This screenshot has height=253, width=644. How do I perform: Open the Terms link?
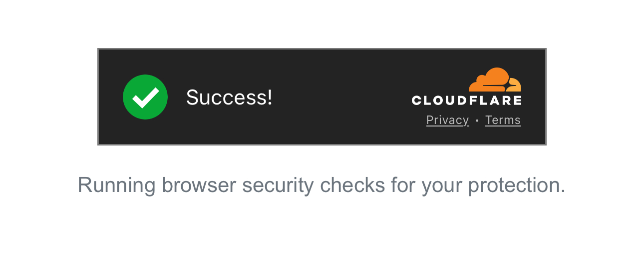coord(503,120)
